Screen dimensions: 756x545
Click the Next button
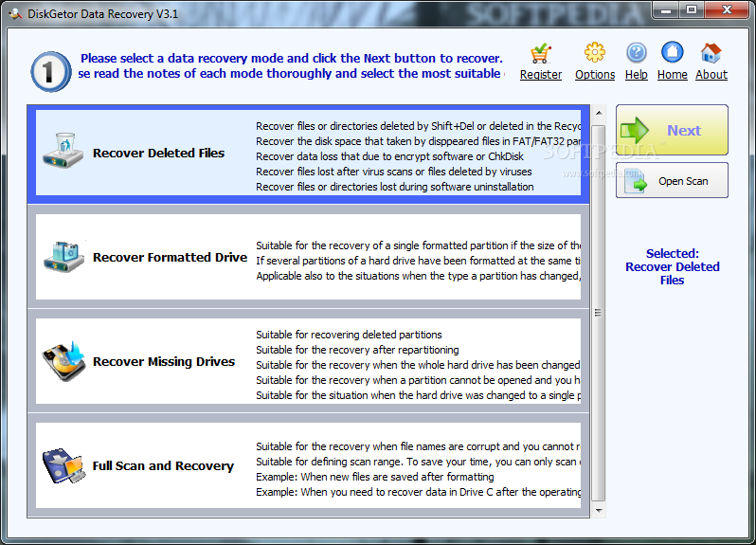pos(672,130)
